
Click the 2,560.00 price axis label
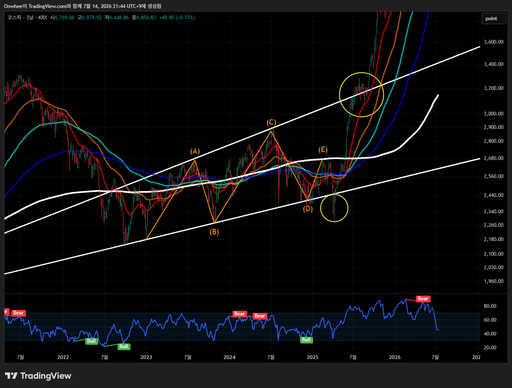pyautogui.click(x=494, y=176)
